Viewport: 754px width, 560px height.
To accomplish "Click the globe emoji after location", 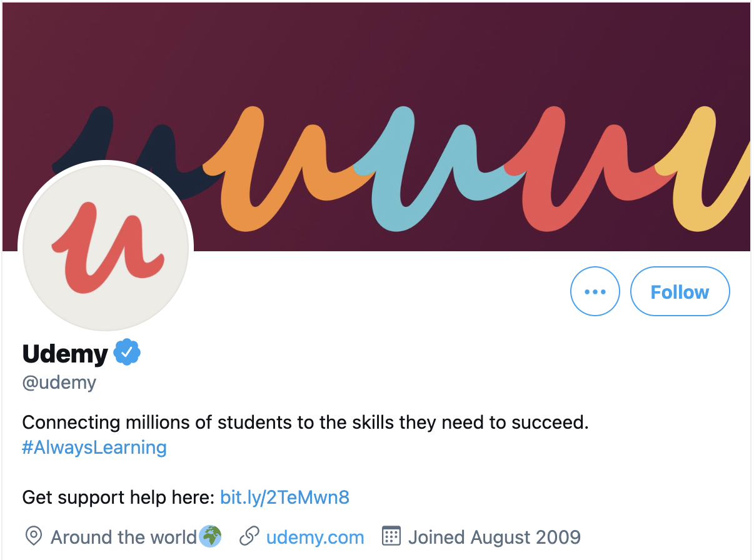I will click(x=210, y=536).
